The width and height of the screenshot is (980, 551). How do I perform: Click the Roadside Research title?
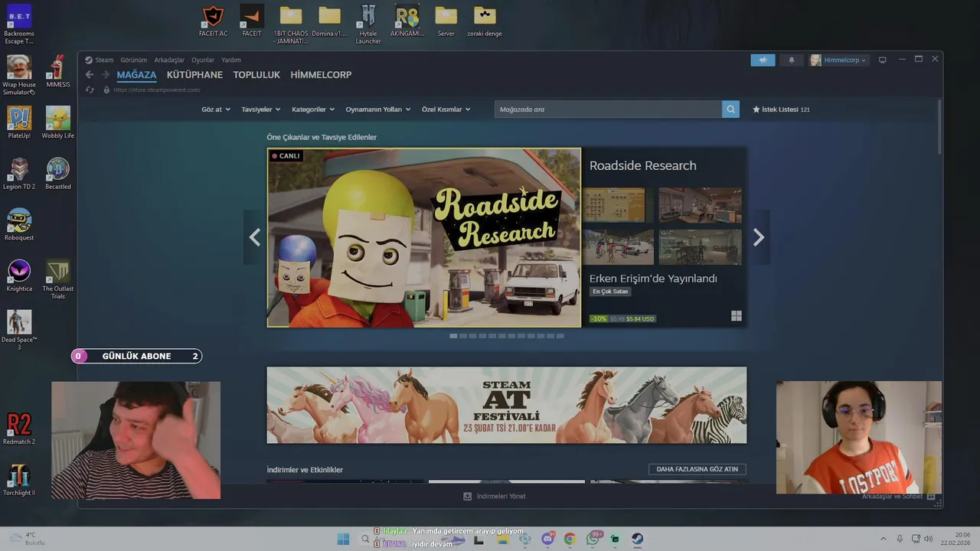[642, 165]
